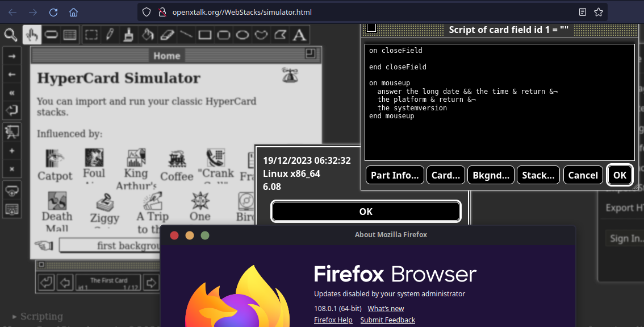The height and width of the screenshot is (327, 644).
Task: Cancel the script editor
Action: pos(583,175)
